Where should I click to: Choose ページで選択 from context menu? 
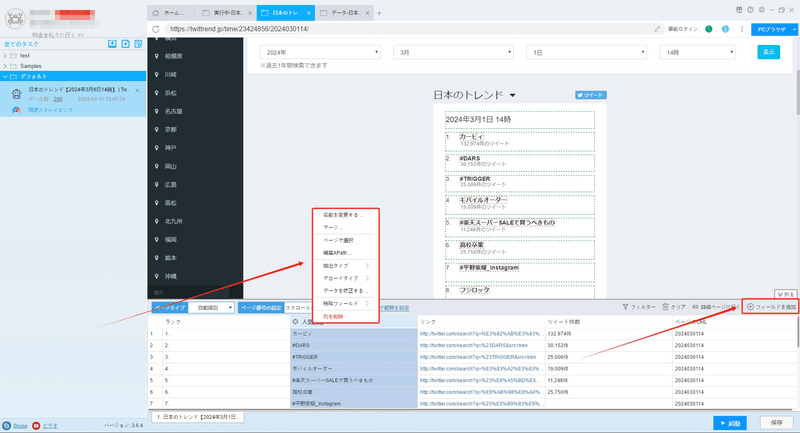(x=338, y=240)
